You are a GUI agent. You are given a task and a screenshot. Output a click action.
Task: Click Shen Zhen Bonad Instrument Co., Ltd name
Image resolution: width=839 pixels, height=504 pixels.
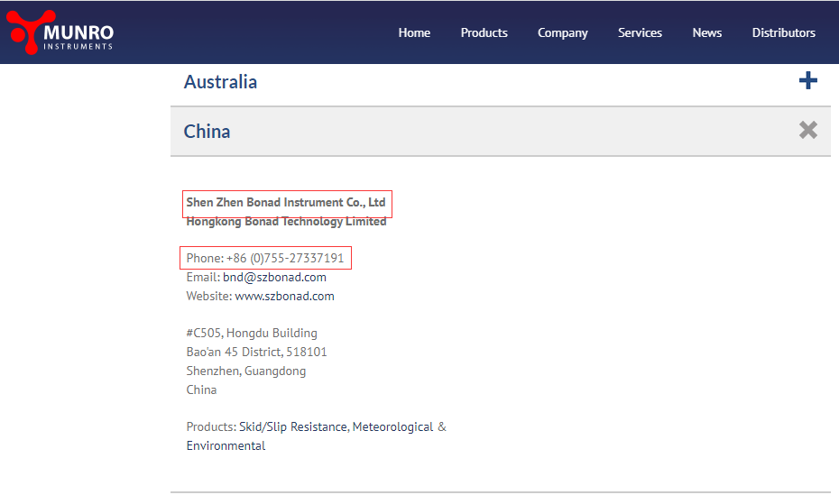[x=286, y=202]
